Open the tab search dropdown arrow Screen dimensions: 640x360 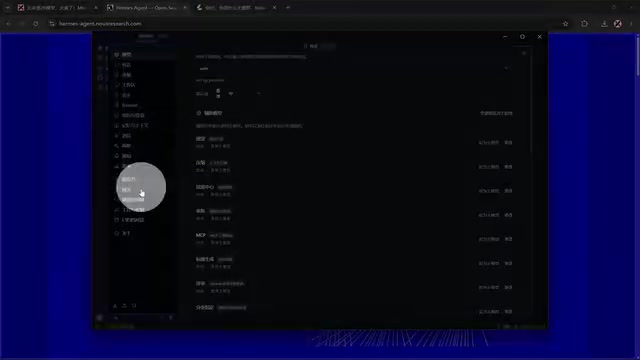[7, 7]
